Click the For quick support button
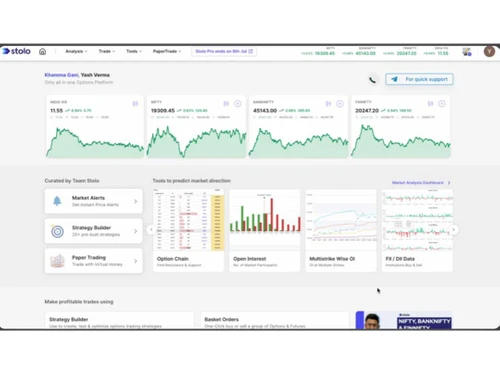 [419, 79]
